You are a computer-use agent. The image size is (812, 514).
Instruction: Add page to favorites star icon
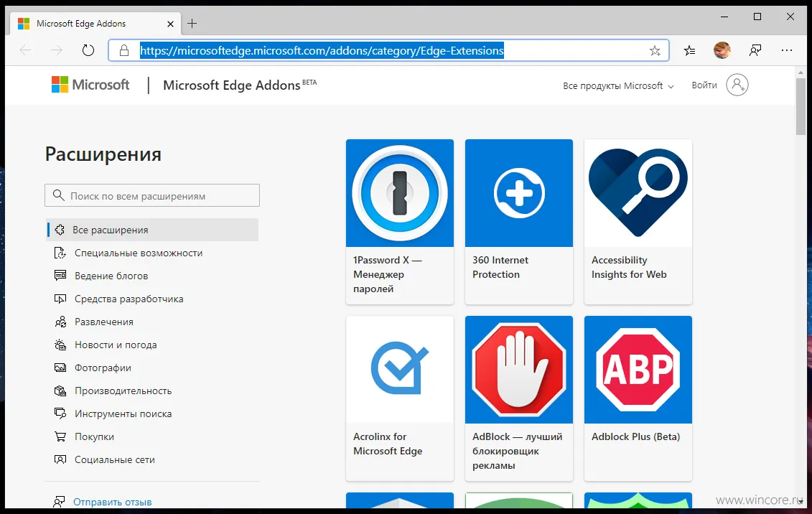click(x=654, y=50)
